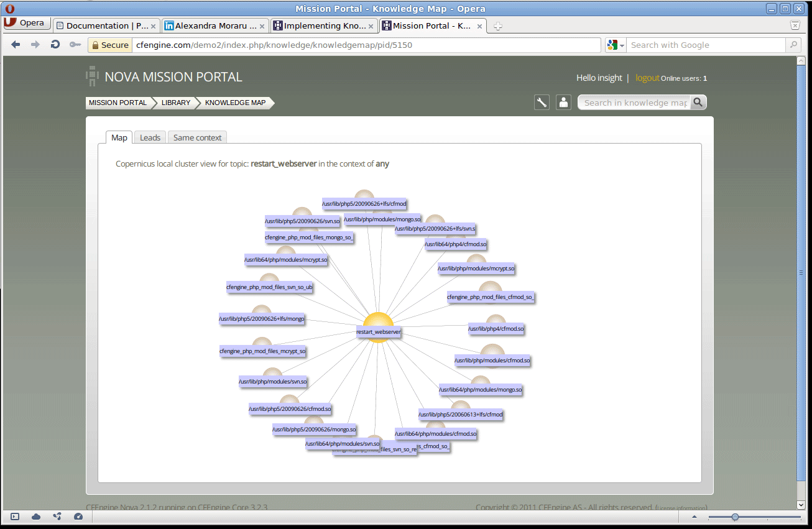Go to the Library breadcrumb
Image resolution: width=812 pixels, height=529 pixels.
176,103
